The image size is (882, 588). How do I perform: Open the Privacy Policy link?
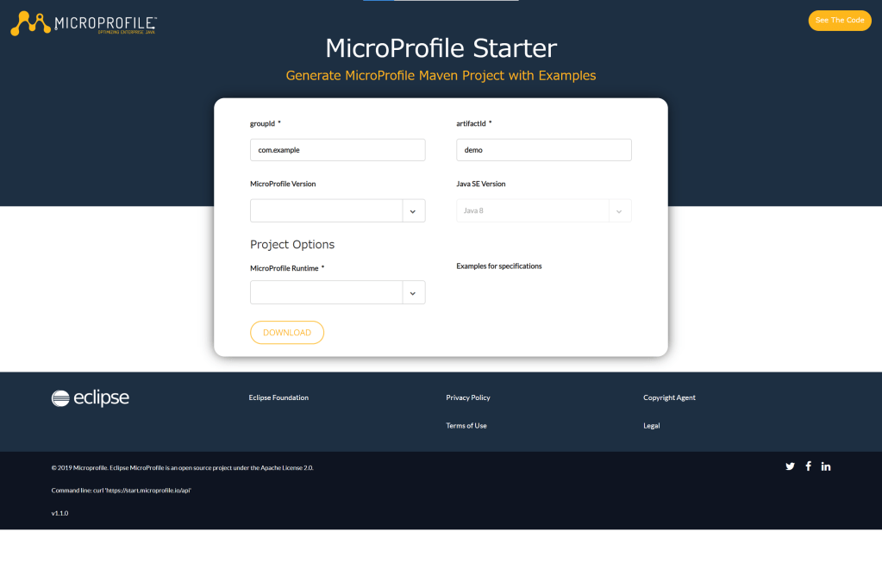[468, 397]
